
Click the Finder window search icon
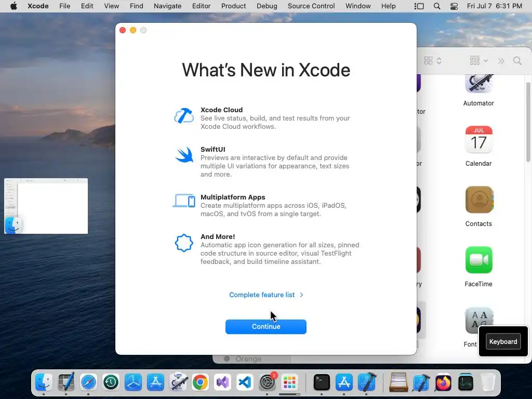click(517, 61)
